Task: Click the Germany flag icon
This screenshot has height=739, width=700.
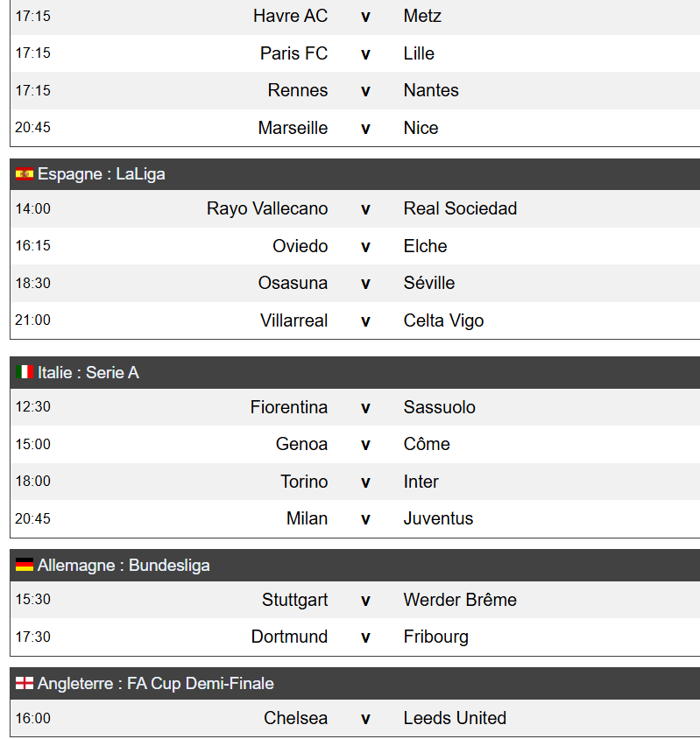Action: (x=24, y=566)
